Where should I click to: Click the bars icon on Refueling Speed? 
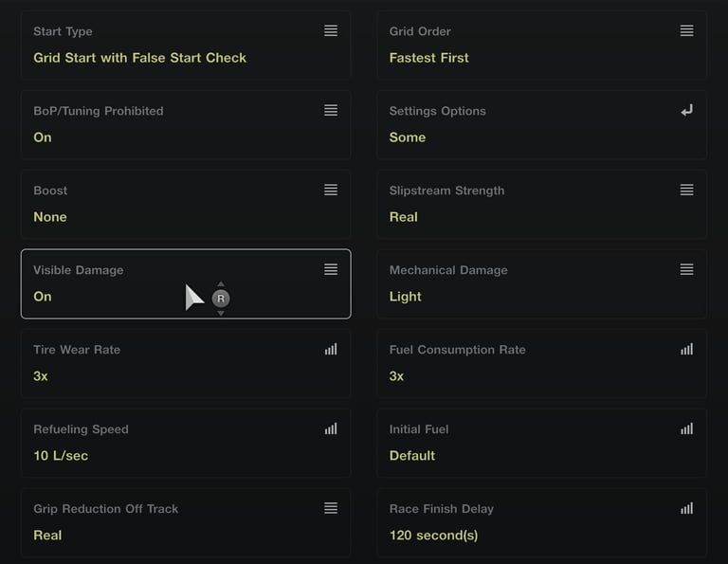tap(331, 429)
